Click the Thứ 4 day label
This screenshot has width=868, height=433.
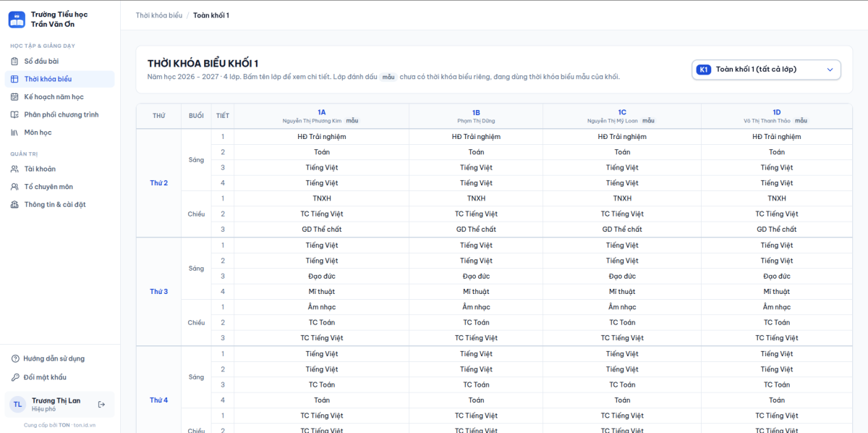pyautogui.click(x=158, y=400)
